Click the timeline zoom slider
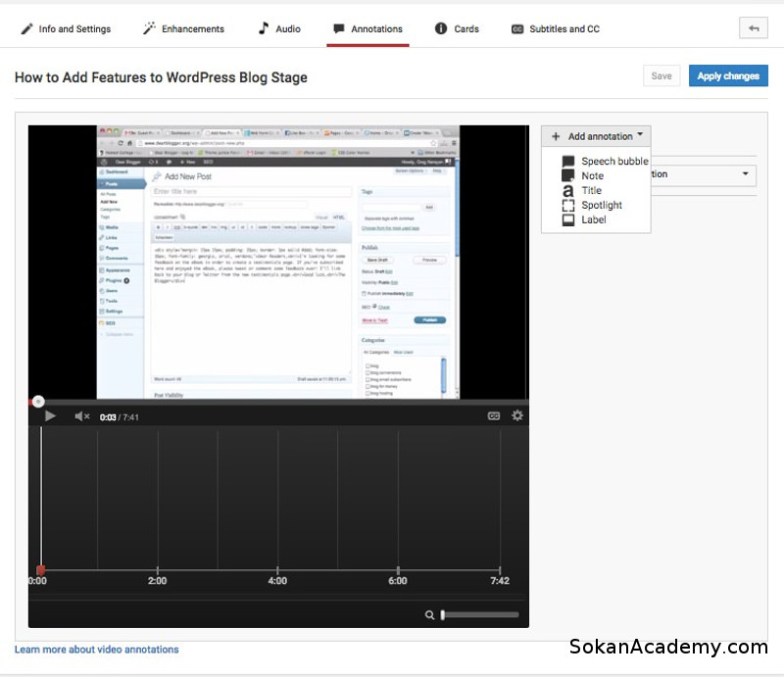This screenshot has height=677, width=784. (x=480, y=614)
